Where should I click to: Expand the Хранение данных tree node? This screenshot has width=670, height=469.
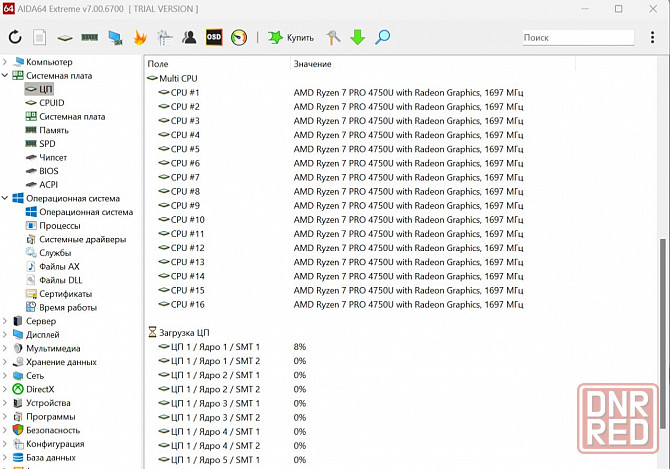[5, 362]
